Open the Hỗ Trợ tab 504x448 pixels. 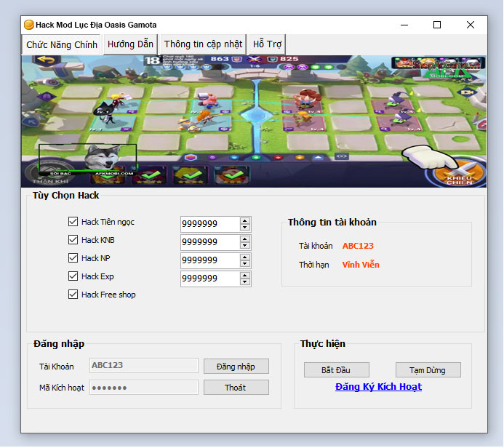tap(267, 44)
